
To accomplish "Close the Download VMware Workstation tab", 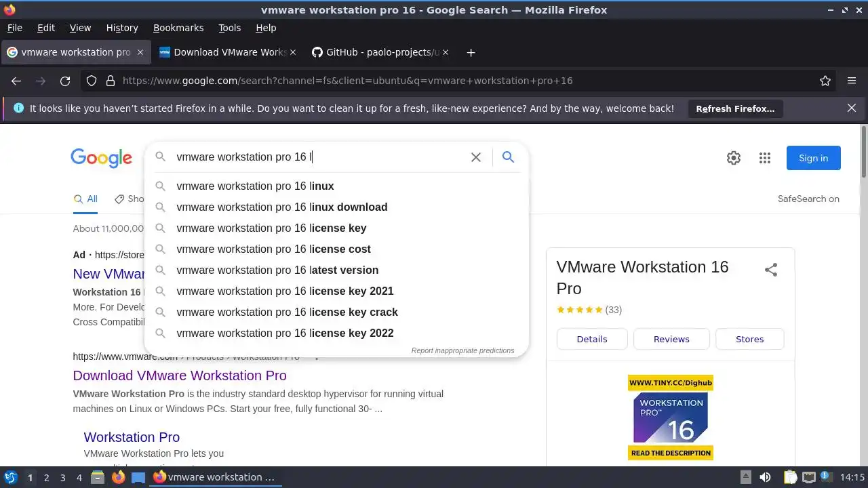I will (293, 52).
